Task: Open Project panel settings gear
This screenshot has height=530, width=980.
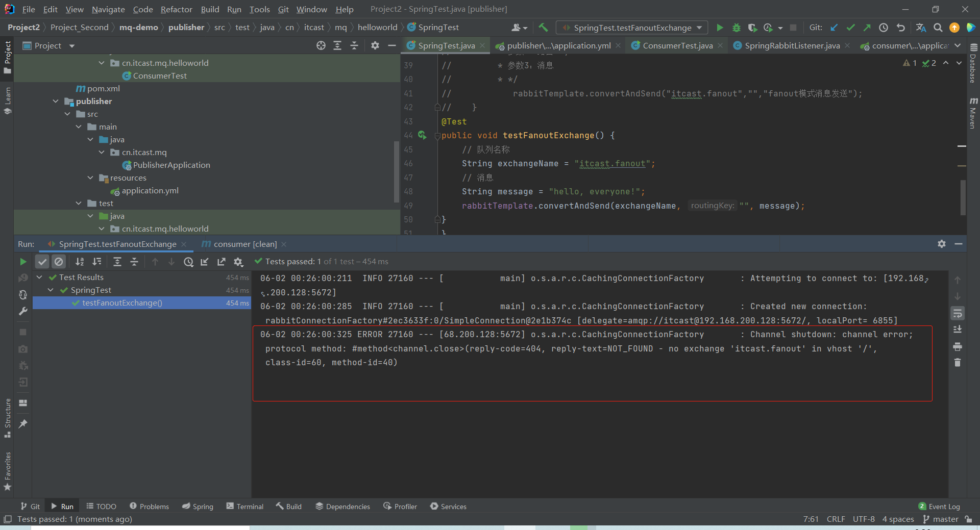Action: click(375, 46)
